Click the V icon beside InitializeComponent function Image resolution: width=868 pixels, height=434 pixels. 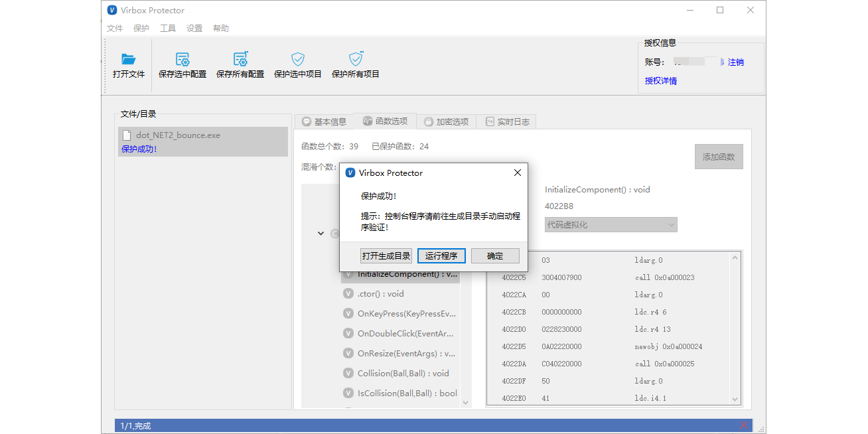click(348, 273)
